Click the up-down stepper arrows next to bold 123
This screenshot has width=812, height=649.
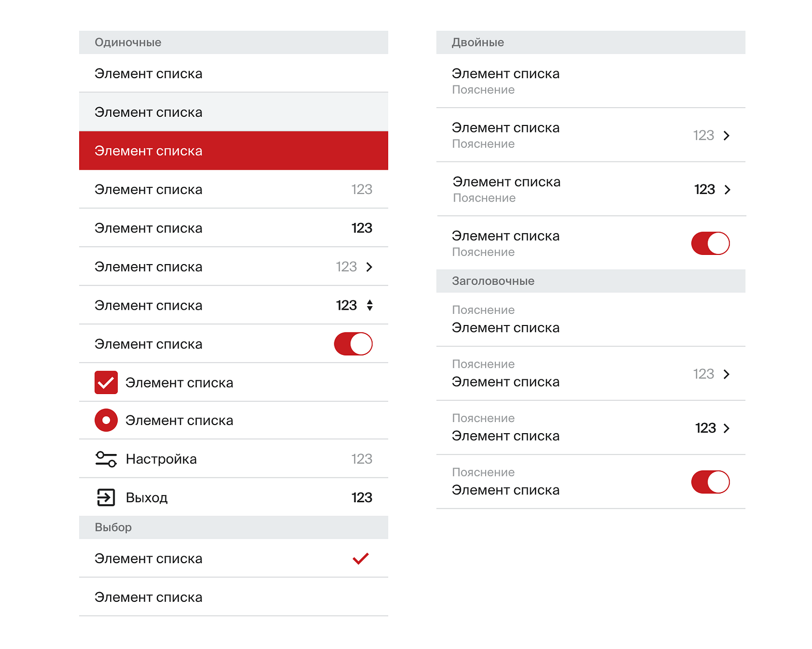coord(370,305)
